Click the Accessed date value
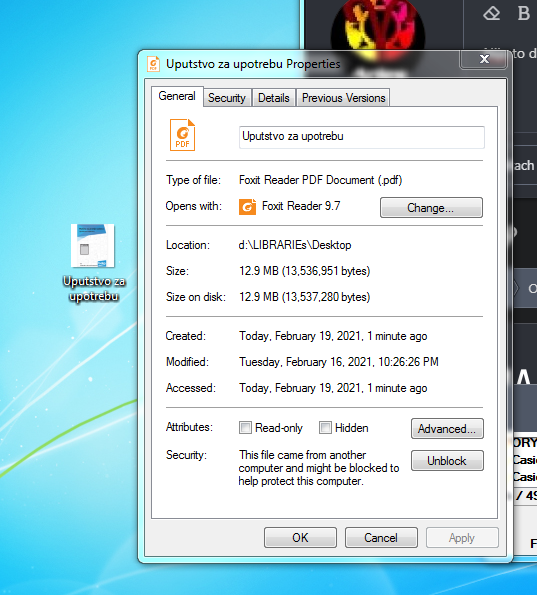Viewport: 537px width, 595px height. (333, 388)
